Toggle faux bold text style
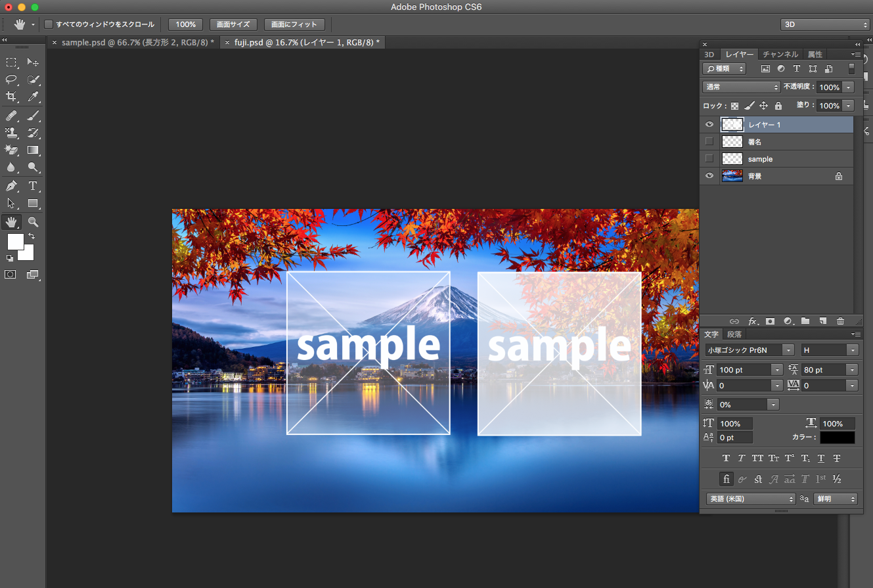This screenshot has width=873, height=588. pyautogui.click(x=726, y=458)
